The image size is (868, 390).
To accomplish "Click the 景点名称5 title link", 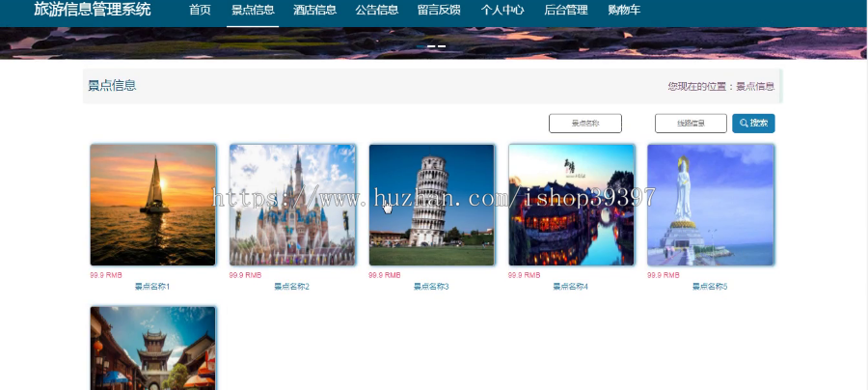I will point(710,287).
